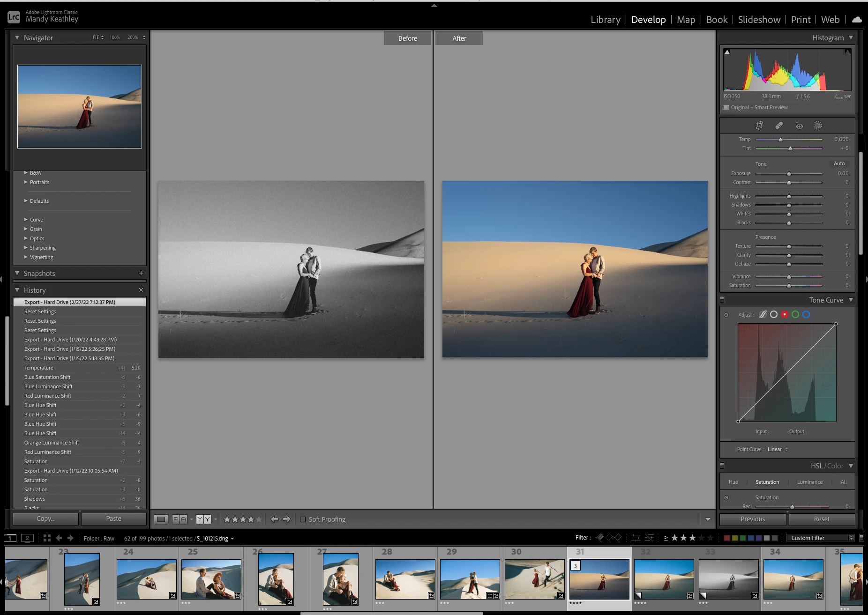This screenshot has height=615, width=868.
Task: Select main window display button 1
Action: (x=10, y=538)
